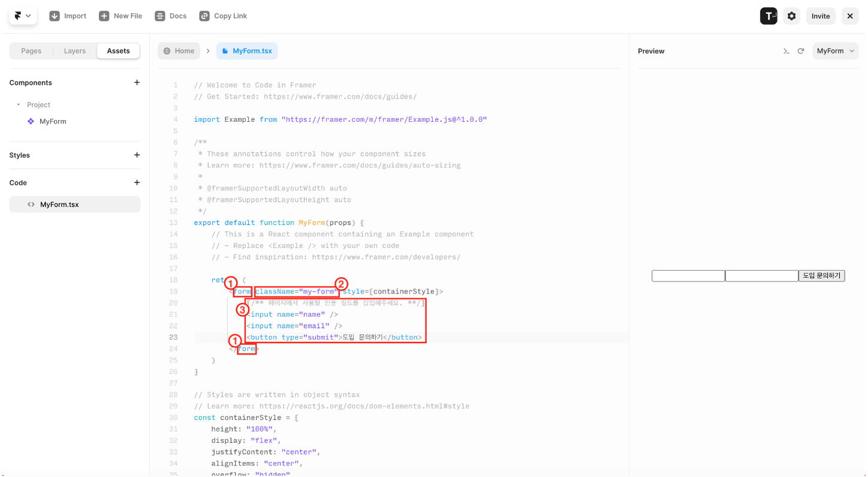Switch to the Pages tab
This screenshot has width=868, height=477.
[31, 51]
